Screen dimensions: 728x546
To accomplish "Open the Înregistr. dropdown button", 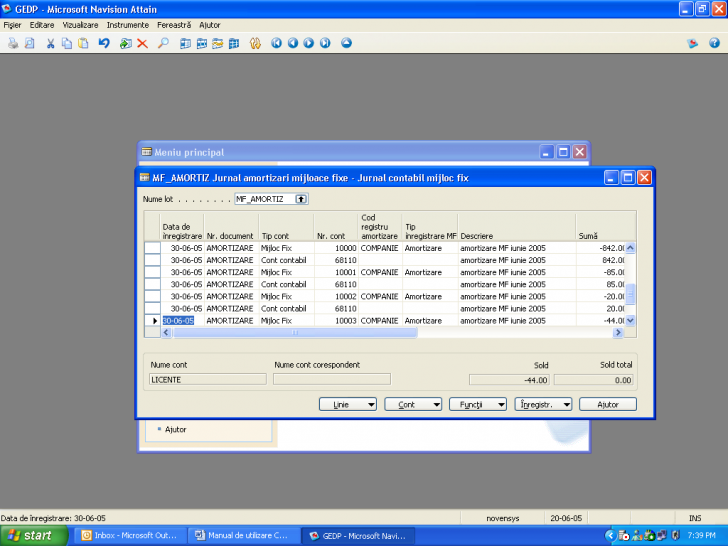I will [543, 404].
